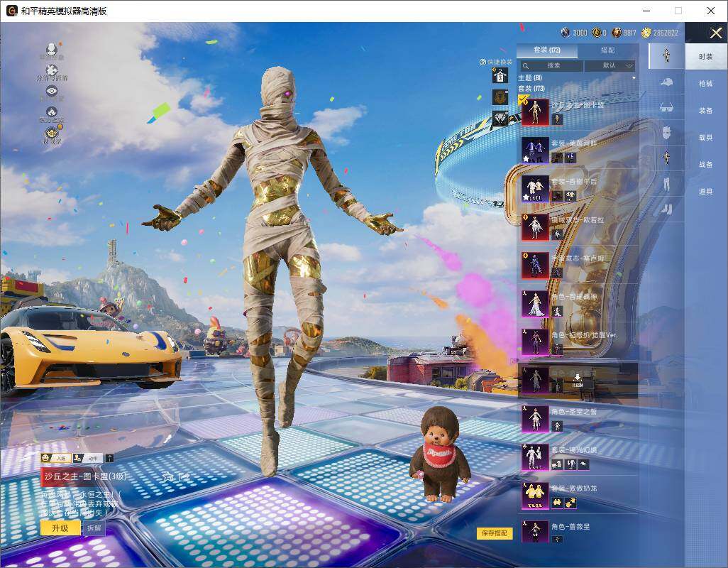
Task: Open the 道具 side menu tab
Action: click(706, 192)
